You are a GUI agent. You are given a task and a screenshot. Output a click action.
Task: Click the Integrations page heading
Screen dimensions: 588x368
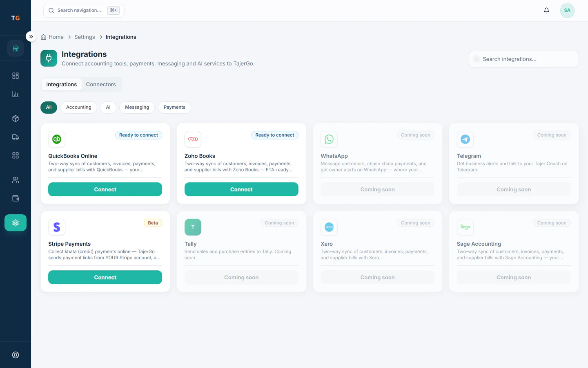tap(84, 54)
